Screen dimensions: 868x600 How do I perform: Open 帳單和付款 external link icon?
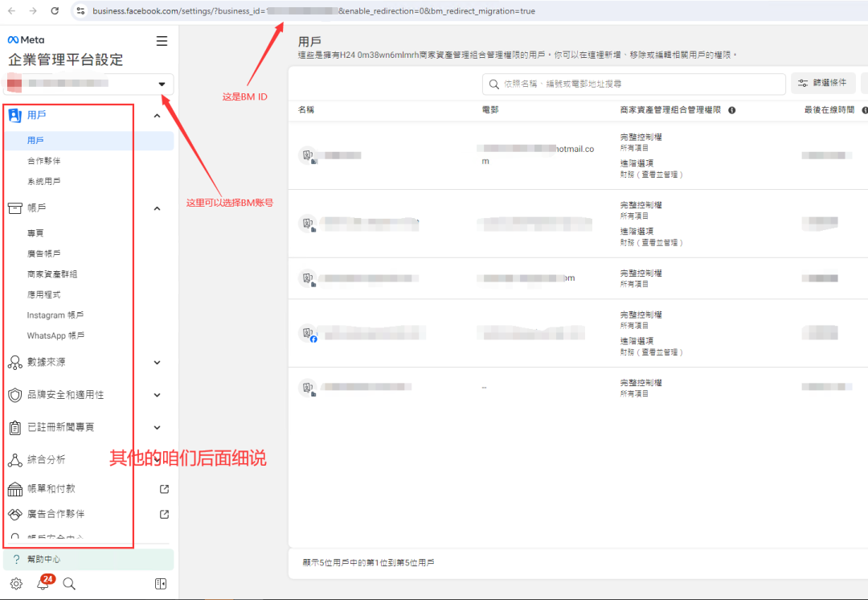tap(165, 489)
